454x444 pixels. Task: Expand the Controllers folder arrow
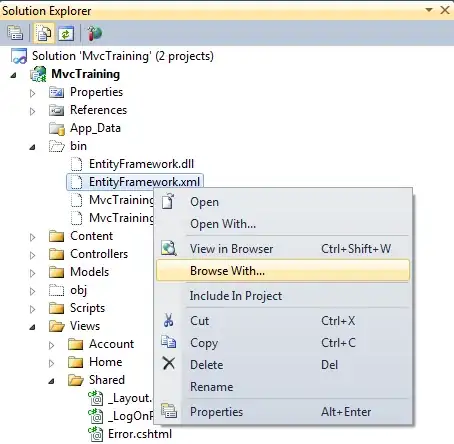click(x=32, y=255)
